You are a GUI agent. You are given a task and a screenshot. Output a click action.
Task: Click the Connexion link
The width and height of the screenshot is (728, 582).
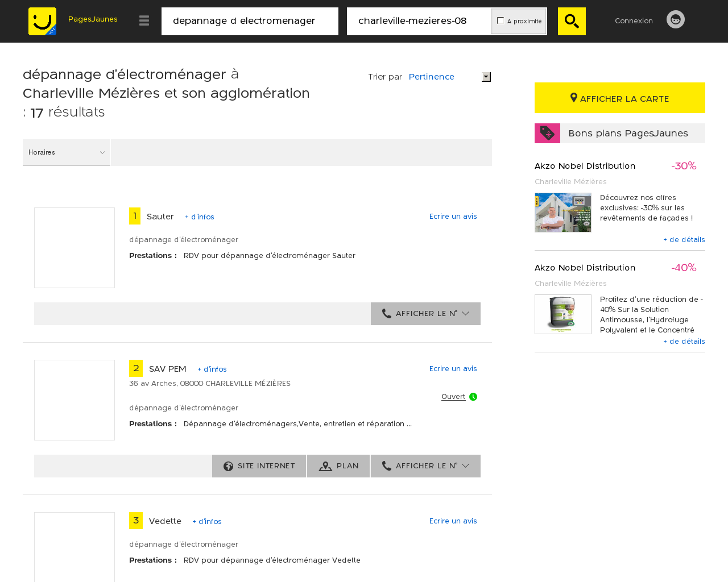pyautogui.click(x=634, y=21)
